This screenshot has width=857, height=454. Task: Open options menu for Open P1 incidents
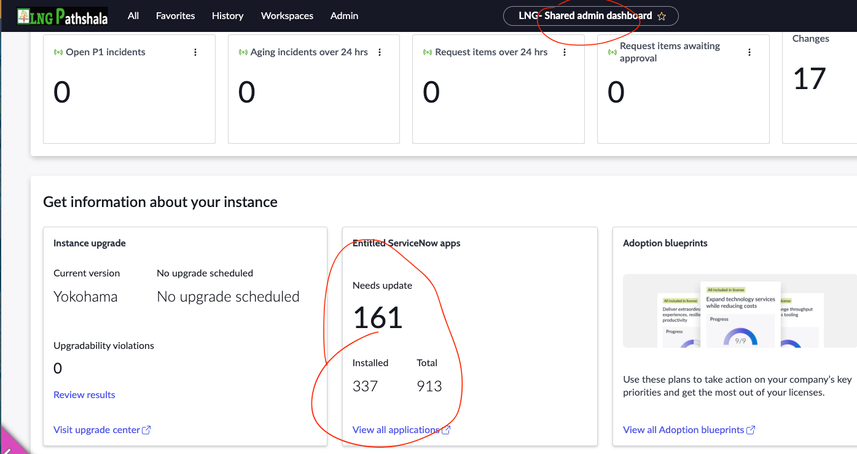tap(195, 52)
